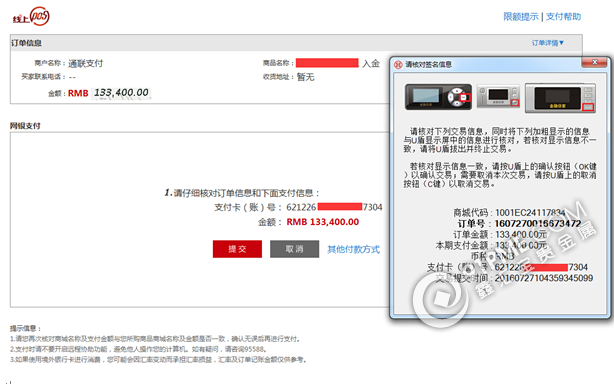This screenshot has height=384, width=614.
Task: Click the red 提交 submit button
Action: [237, 249]
